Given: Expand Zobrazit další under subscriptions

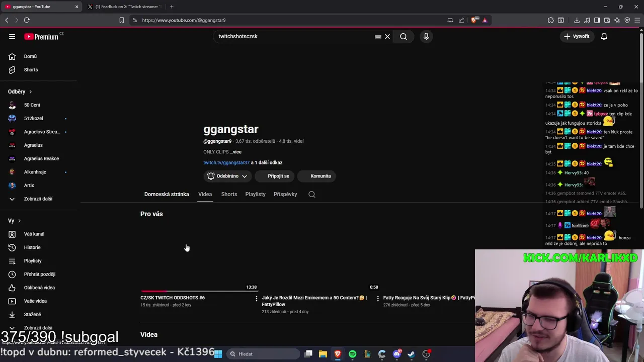Looking at the screenshot, I should [x=31, y=199].
